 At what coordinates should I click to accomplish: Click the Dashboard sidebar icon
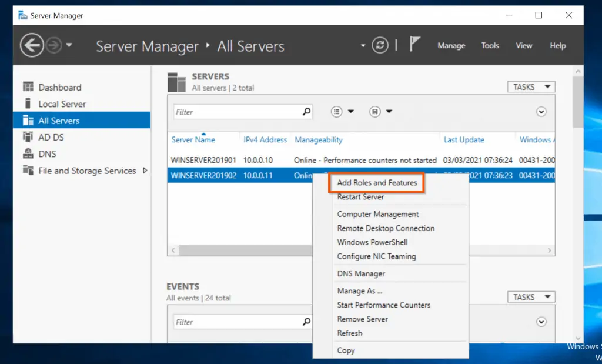click(28, 87)
